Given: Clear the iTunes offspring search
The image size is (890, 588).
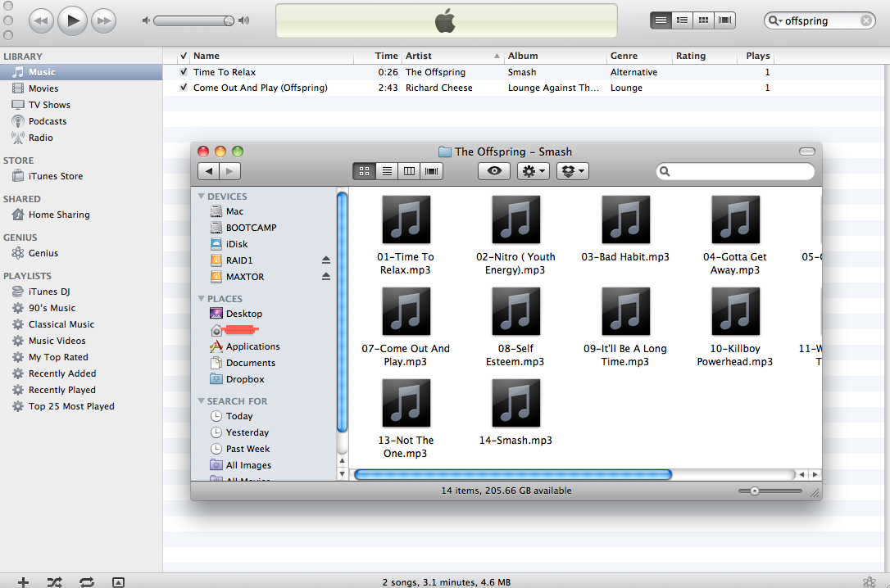Looking at the screenshot, I should pyautogui.click(x=866, y=20).
